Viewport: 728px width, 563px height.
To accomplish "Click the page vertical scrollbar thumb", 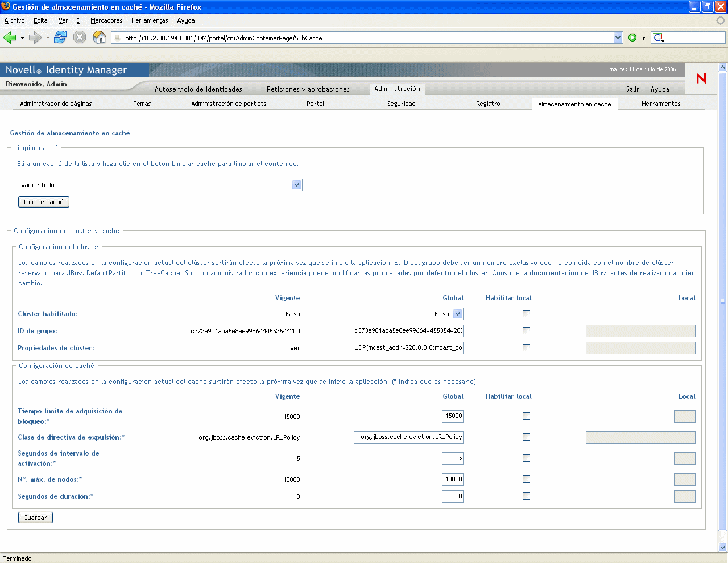I will 723,301.
